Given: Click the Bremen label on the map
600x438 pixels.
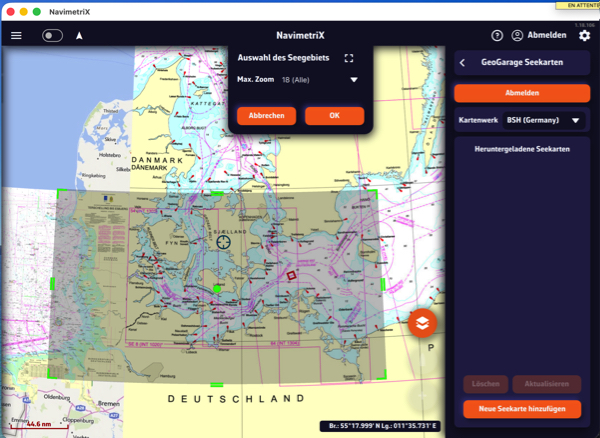Looking at the screenshot, I should [108, 404].
